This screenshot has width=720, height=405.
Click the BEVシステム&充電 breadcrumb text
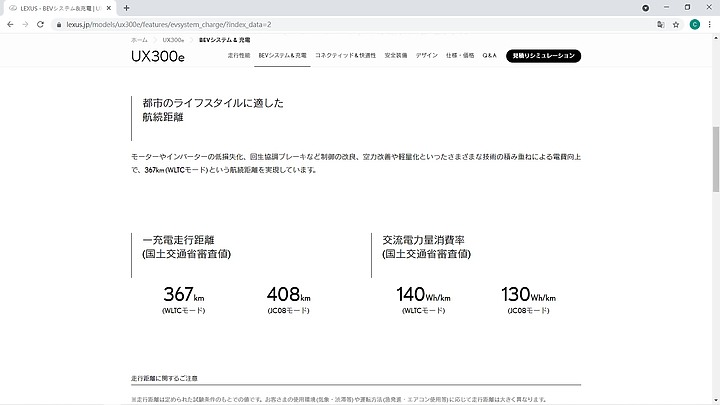(x=225, y=40)
